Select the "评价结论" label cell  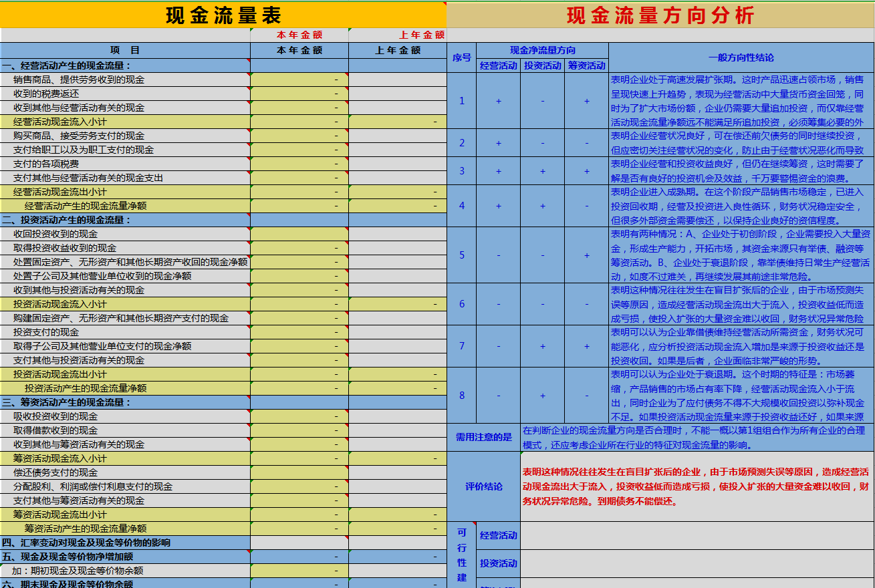[x=483, y=486]
